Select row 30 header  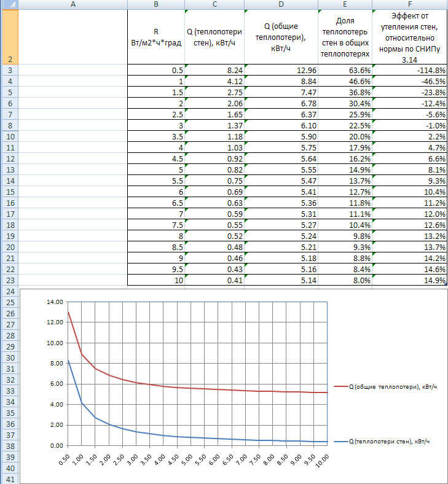pyautogui.click(x=10, y=357)
